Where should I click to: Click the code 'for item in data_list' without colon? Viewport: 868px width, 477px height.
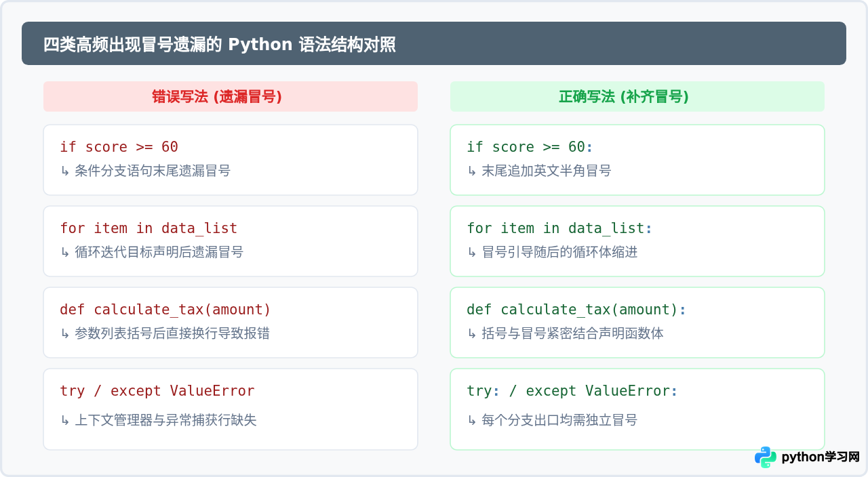coord(149,228)
